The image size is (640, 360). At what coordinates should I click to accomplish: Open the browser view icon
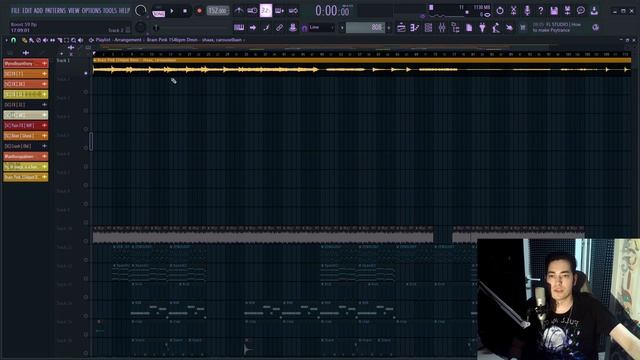(x=456, y=27)
